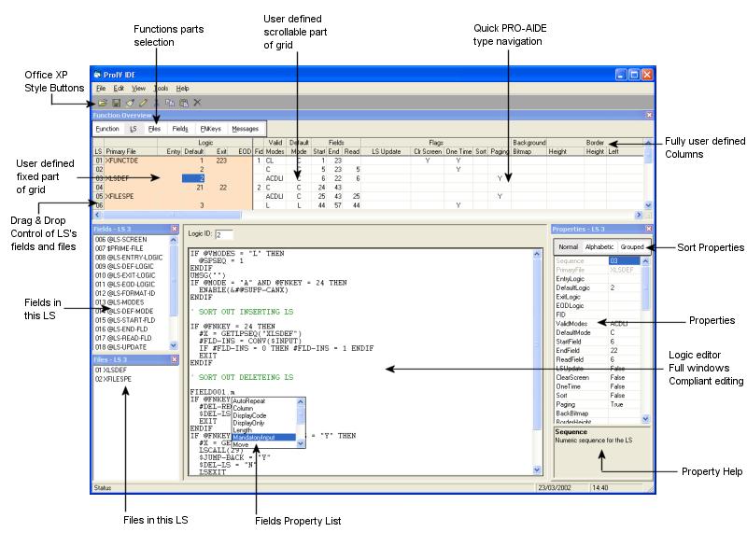This screenshot has height=560, width=747.
Task: Click the eraser icon next to Save
Action: 130,103
